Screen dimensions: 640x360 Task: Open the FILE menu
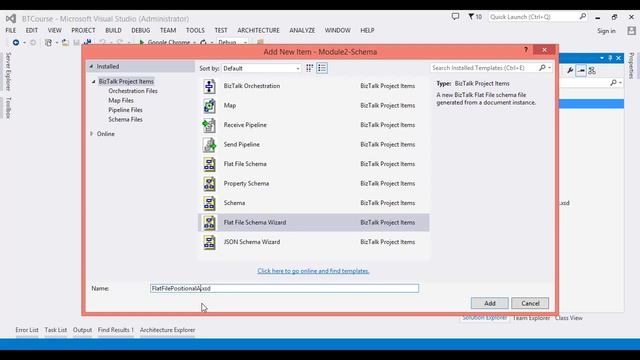[11, 30]
